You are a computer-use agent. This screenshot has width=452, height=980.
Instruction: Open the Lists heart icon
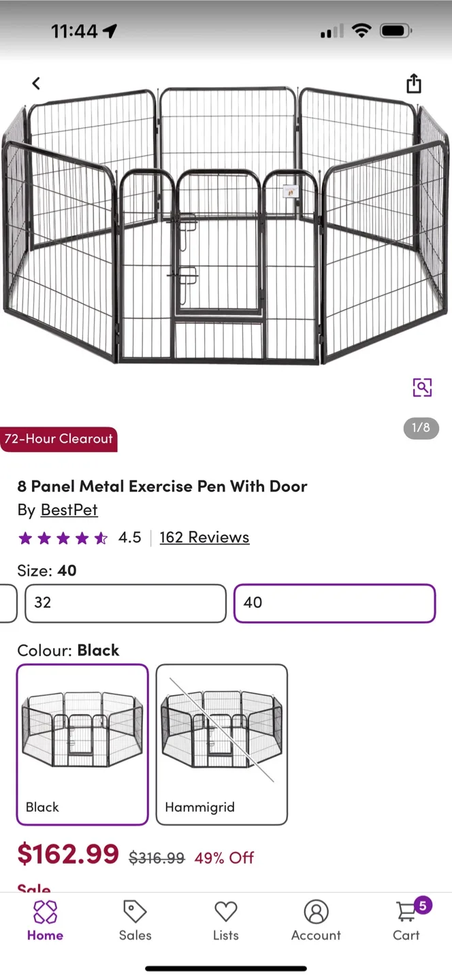coord(225,921)
